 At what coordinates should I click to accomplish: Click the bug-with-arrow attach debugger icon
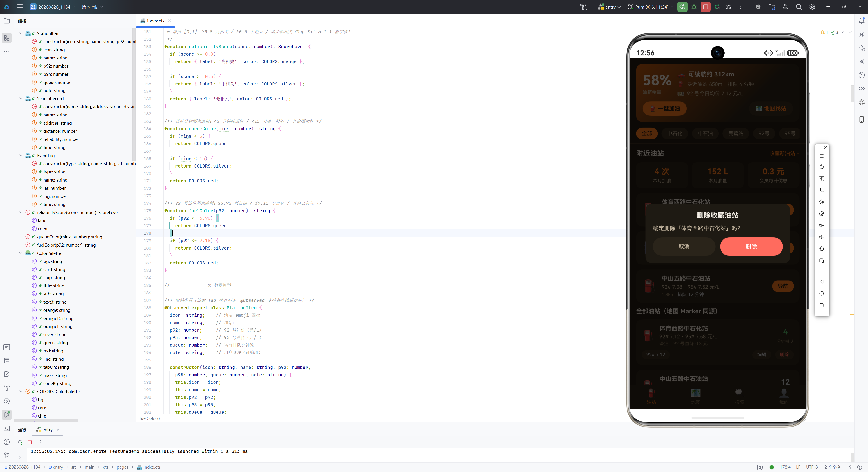pos(729,7)
